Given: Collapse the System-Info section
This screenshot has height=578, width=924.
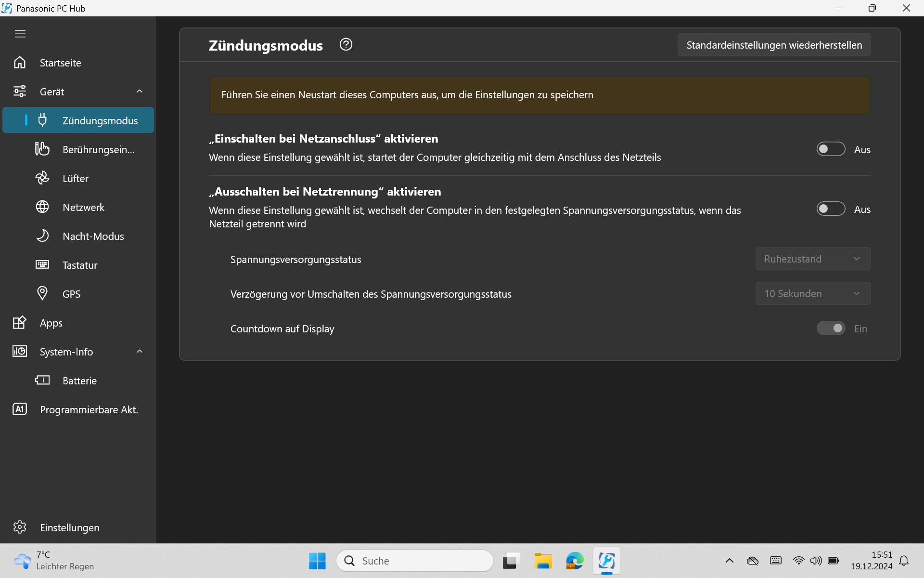Looking at the screenshot, I should [x=140, y=352].
